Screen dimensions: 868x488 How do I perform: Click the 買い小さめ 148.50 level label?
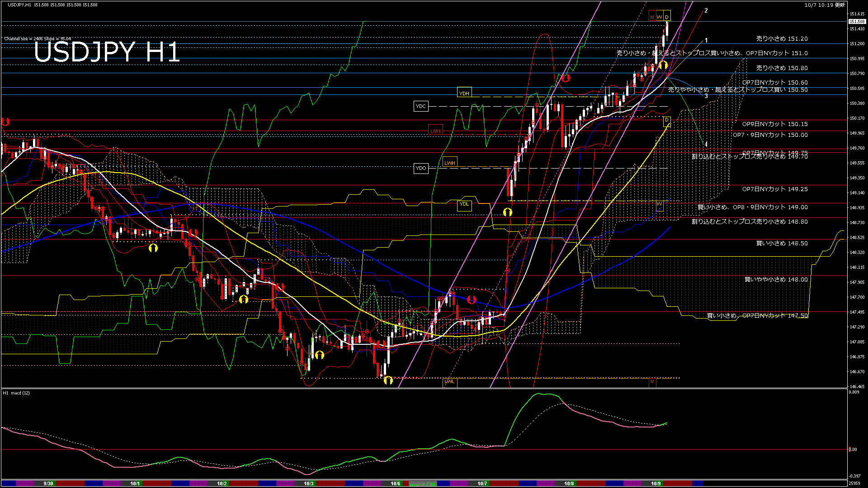click(x=782, y=244)
